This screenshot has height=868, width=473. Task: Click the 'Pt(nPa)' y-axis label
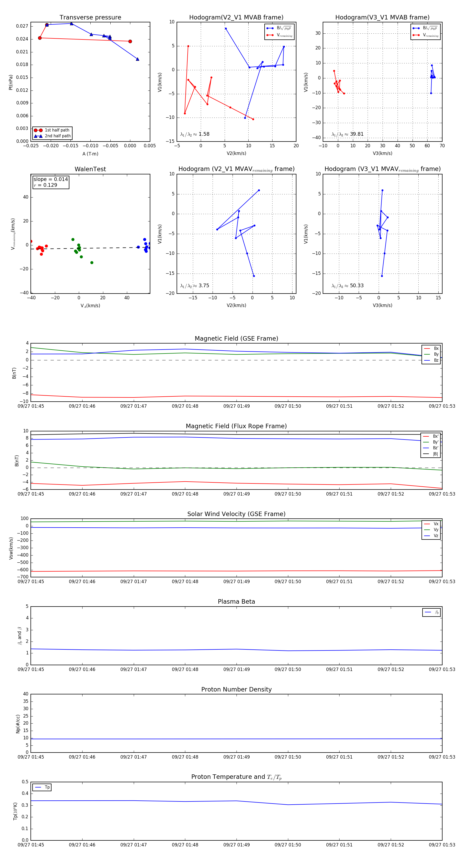(11, 82)
